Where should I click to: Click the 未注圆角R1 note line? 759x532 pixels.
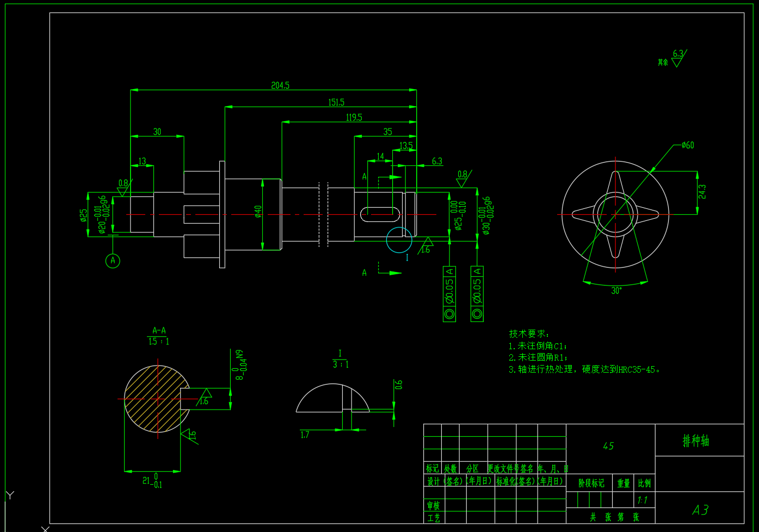pyautogui.click(x=538, y=357)
